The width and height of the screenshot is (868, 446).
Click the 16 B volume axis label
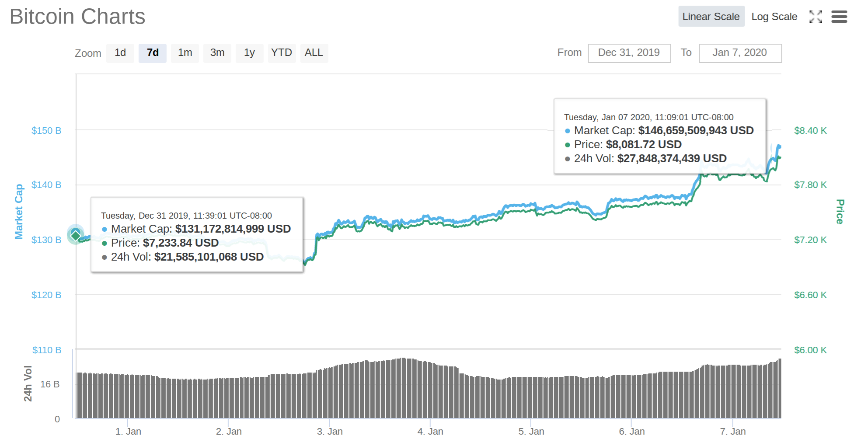(50, 384)
